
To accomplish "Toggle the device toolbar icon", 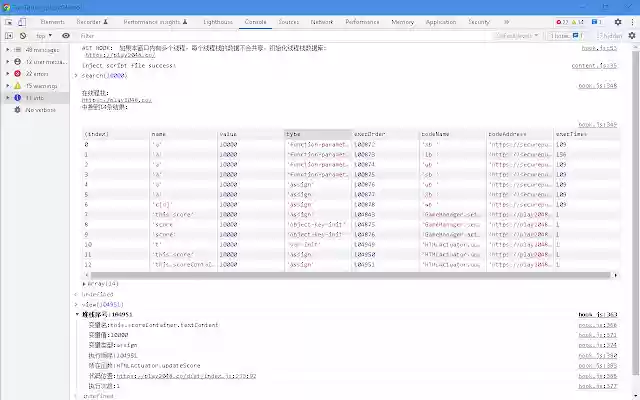I will [22, 22].
